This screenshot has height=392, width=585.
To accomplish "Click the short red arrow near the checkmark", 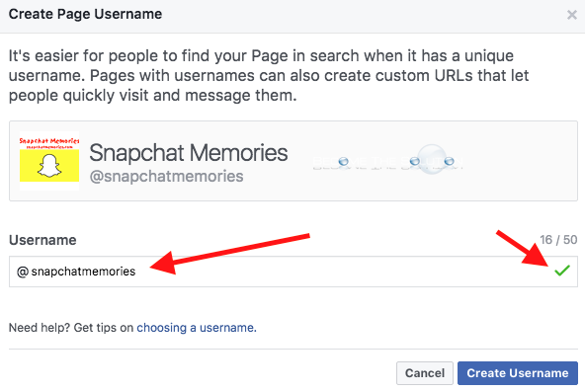I will click(x=523, y=249).
